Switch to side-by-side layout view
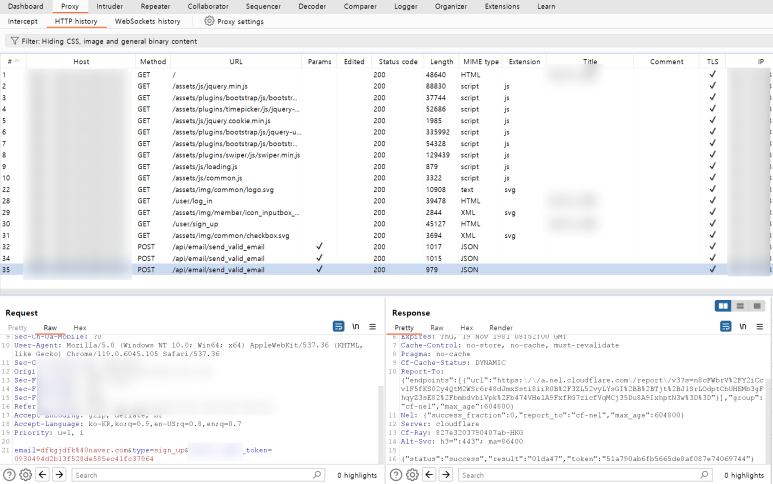Viewport: 773px width, 484px height. (723, 306)
